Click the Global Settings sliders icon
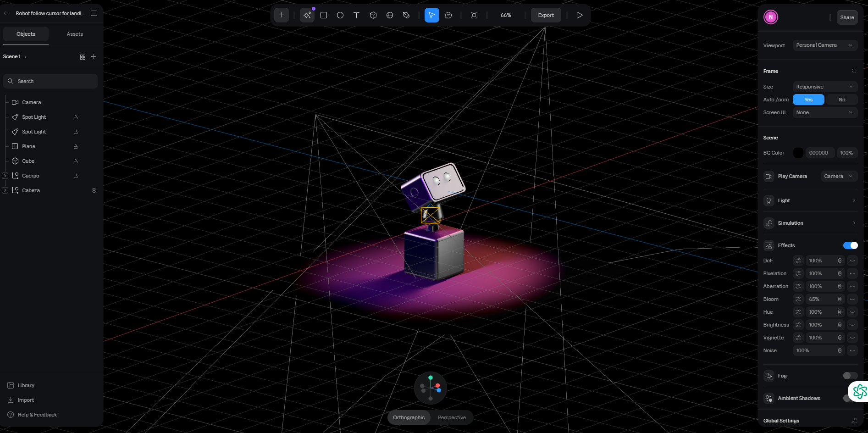This screenshot has width=868, height=433. click(854, 421)
